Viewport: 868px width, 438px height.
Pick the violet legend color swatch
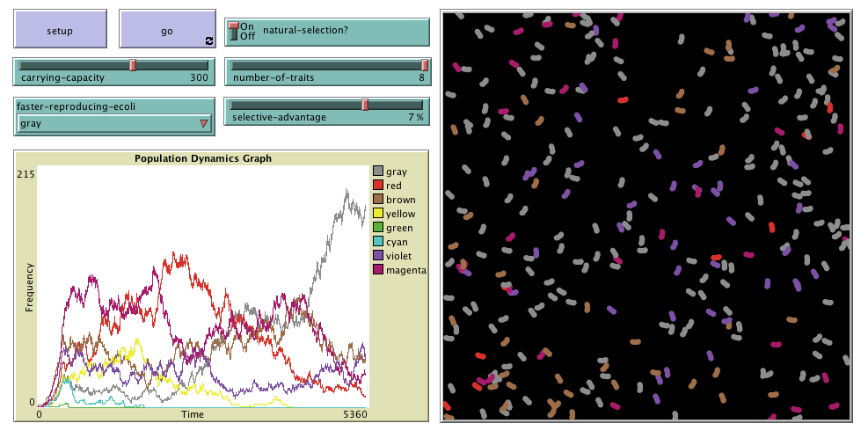coord(378,256)
